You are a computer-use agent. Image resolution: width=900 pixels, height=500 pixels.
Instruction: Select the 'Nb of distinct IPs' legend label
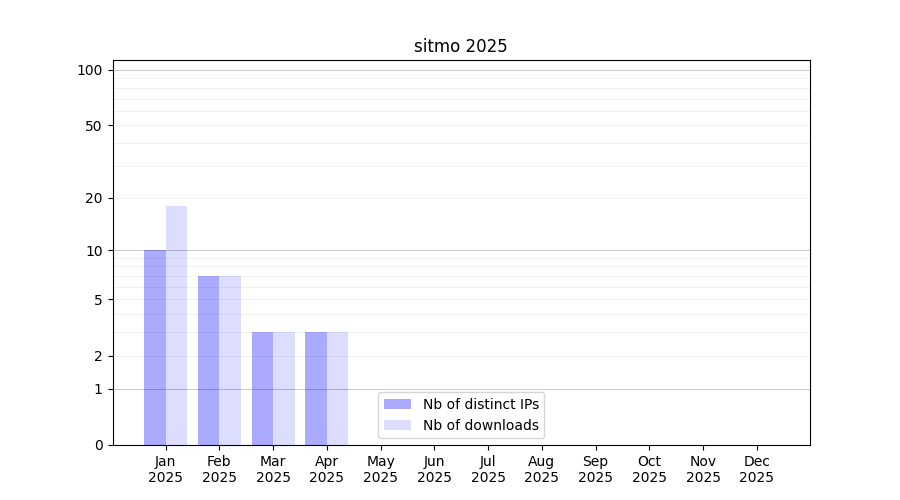click(481, 404)
